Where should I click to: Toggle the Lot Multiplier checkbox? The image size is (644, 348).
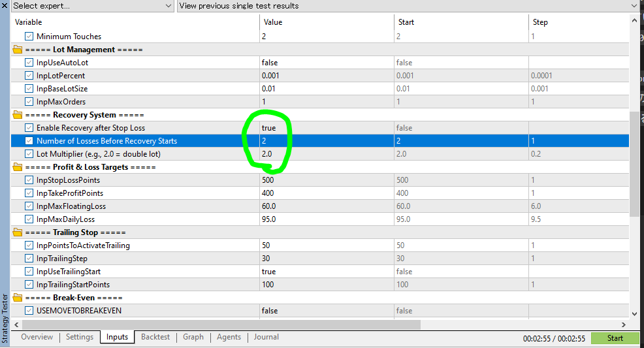pyautogui.click(x=29, y=154)
